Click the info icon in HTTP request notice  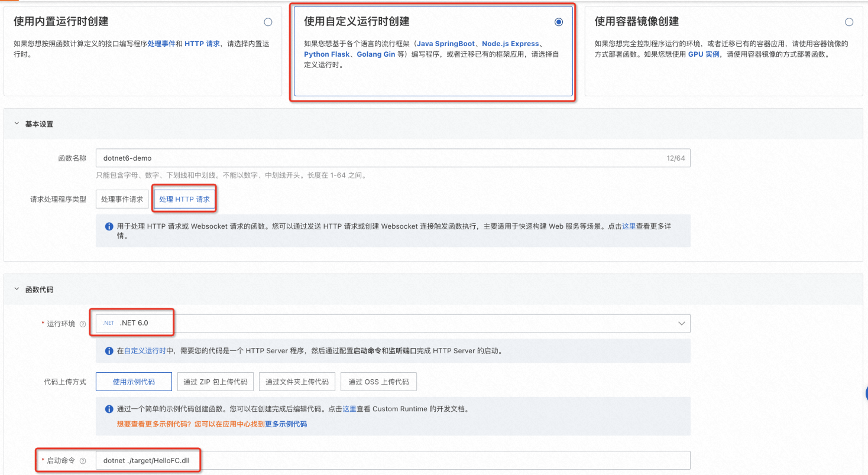pyautogui.click(x=109, y=227)
